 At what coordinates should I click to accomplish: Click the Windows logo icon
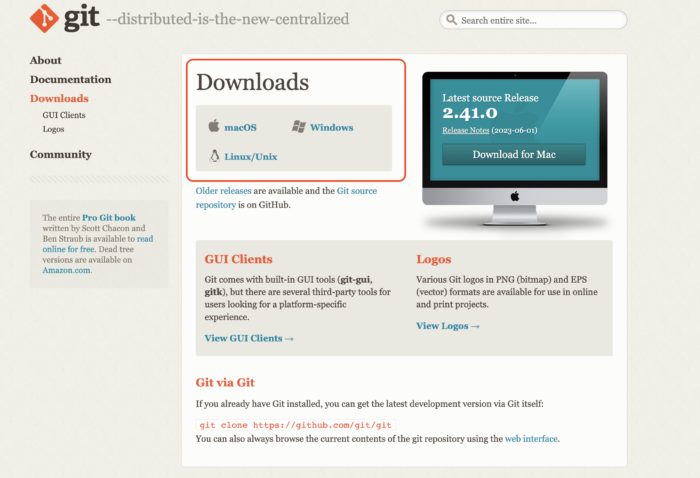(298, 127)
